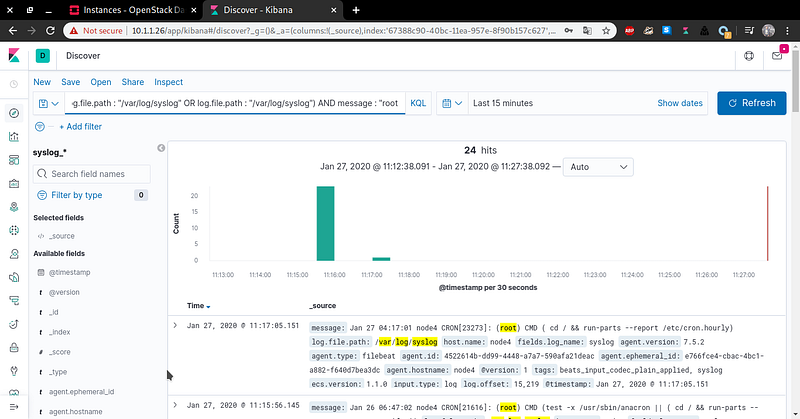Open Maps icon in sidebar
The height and width of the screenshot is (419, 800).
pos(14,207)
